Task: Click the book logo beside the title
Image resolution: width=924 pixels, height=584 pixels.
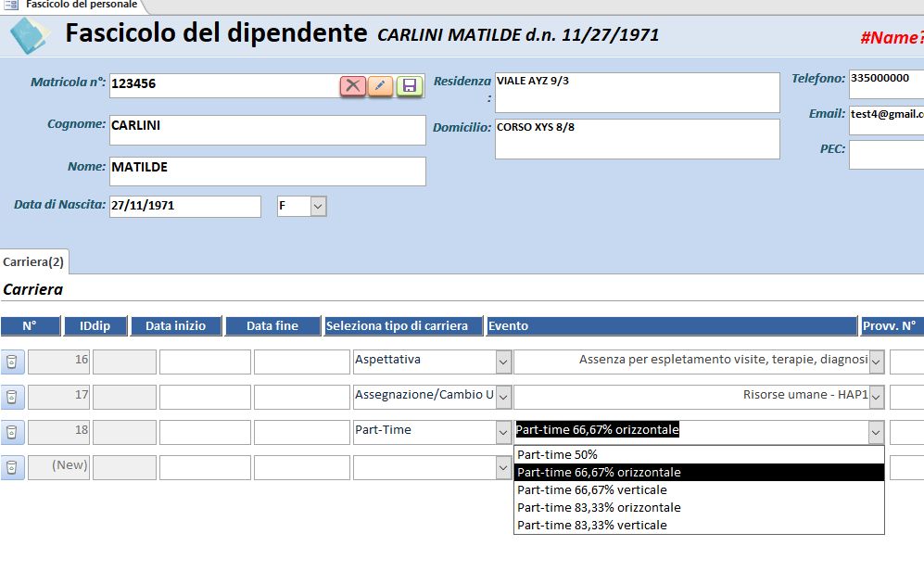Action: click(x=29, y=35)
